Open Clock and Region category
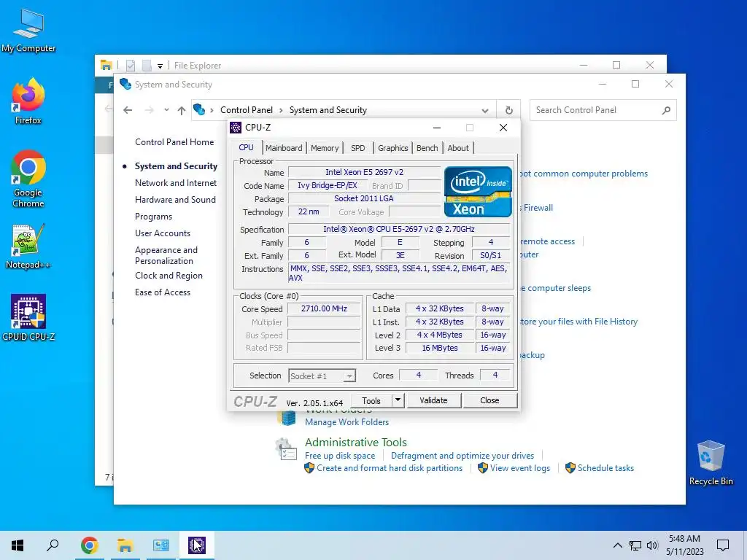The image size is (747, 560). click(x=169, y=276)
